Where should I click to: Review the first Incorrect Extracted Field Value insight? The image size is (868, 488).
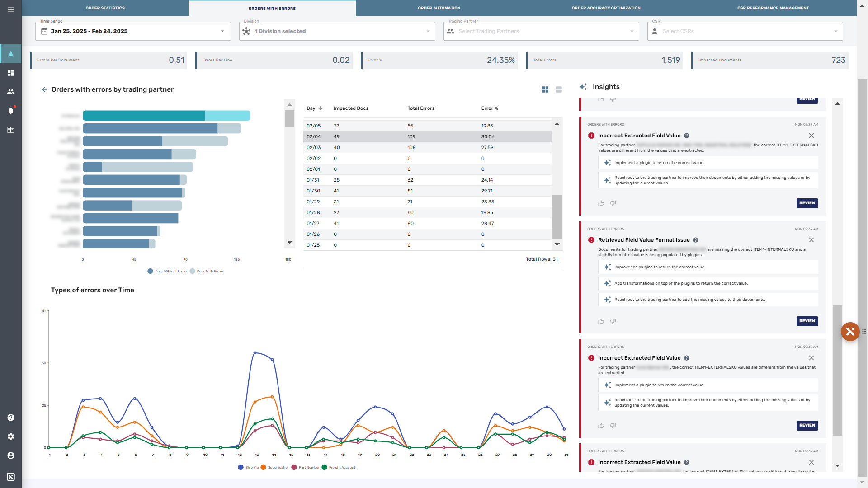(807, 203)
